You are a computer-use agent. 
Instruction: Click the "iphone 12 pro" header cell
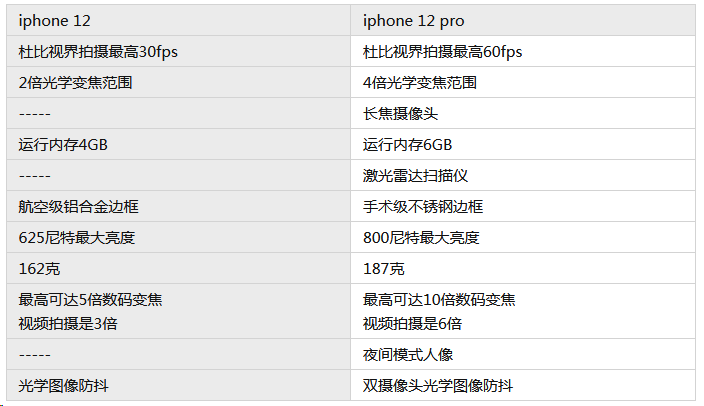point(523,21)
